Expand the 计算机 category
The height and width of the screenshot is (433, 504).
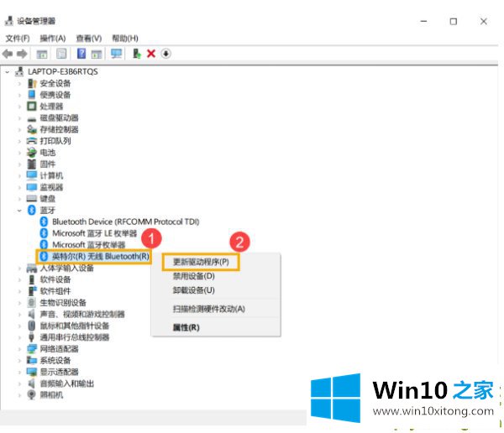[19, 176]
